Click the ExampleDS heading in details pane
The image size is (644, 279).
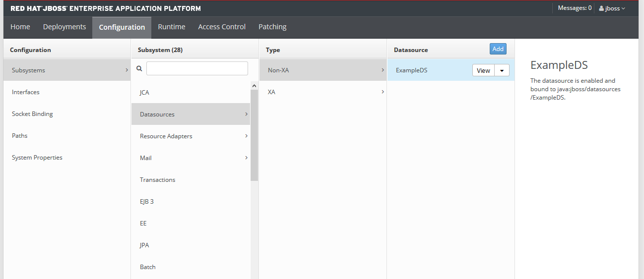(x=559, y=65)
